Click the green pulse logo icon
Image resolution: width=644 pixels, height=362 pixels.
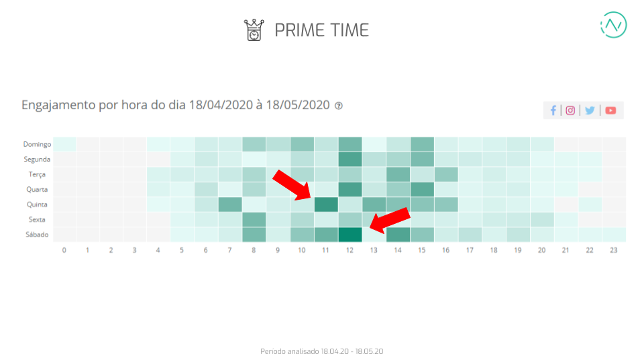(x=614, y=25)
